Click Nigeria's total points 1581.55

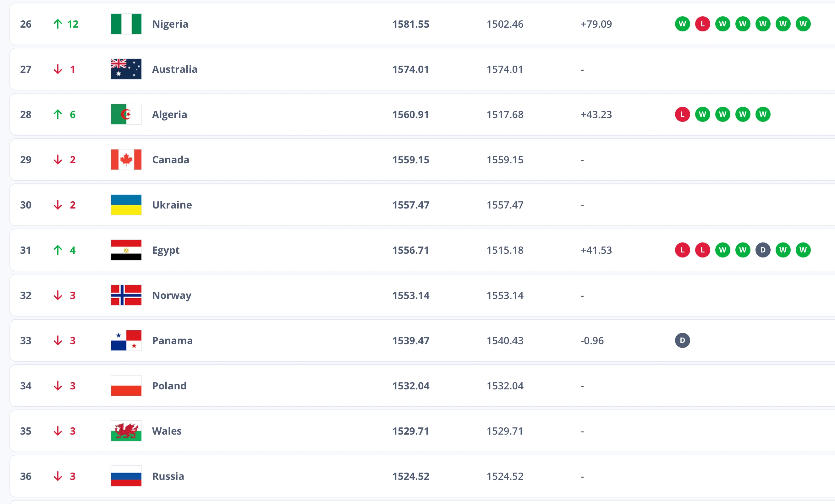410,24
